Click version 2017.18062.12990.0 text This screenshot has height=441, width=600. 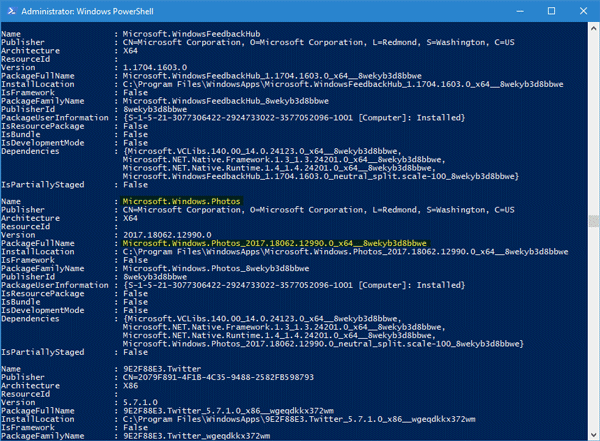pos(167,235)
